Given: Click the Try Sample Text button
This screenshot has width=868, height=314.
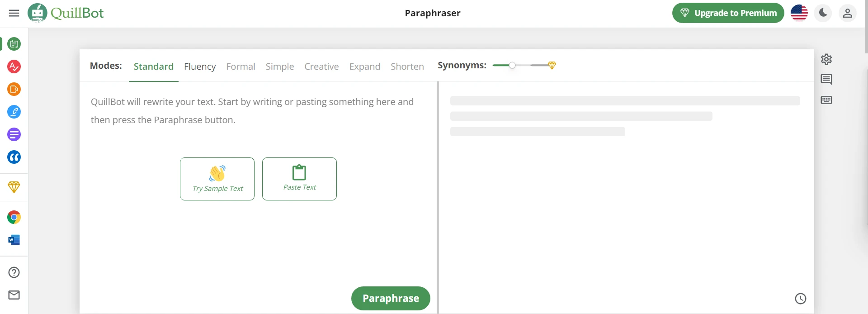Looking at the screenshot, I should (x=217, y=179).
